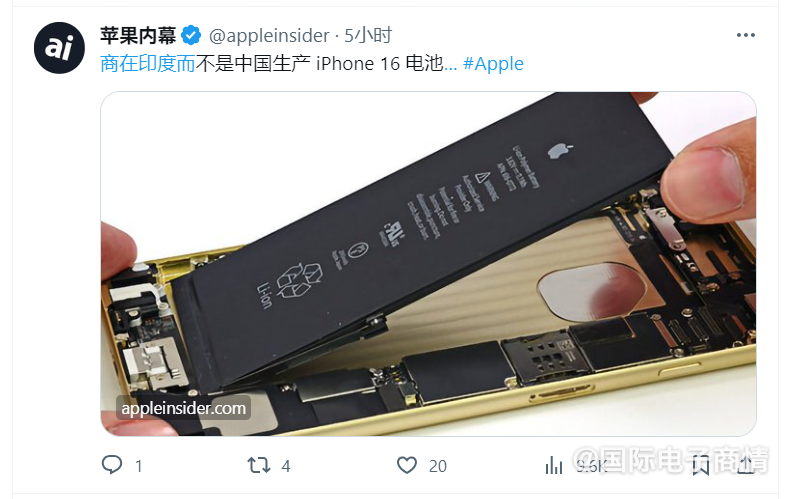Retweet using the repost arrows icon
The height and width of the screenshot is (499, 790).
pos(258,465)
